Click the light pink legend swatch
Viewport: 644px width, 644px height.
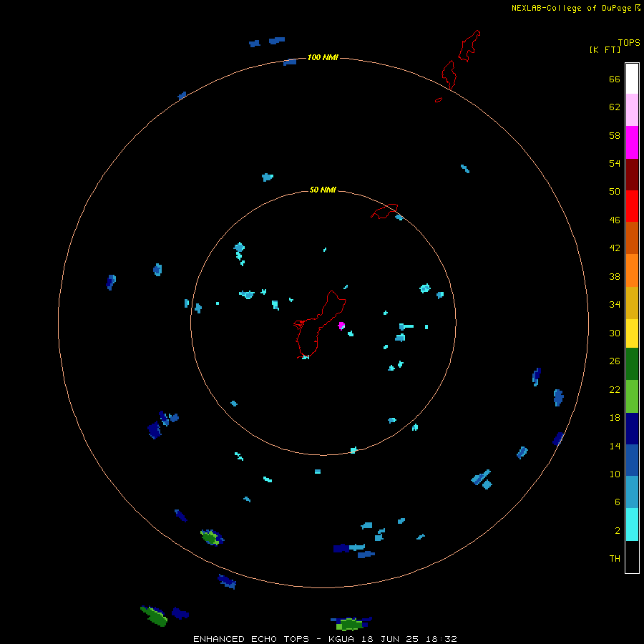coord(632,109)
